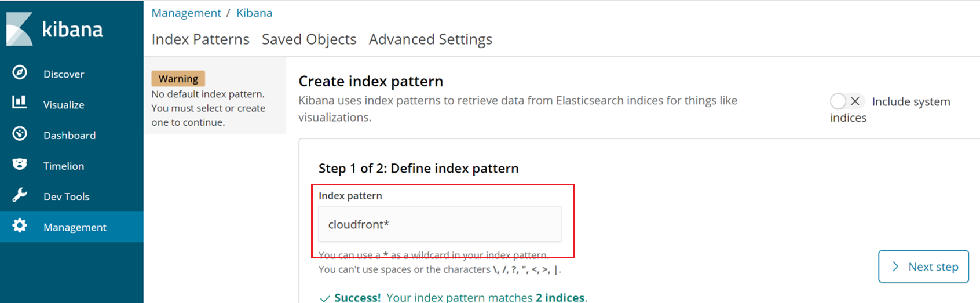Image resolution: width=980 pixels, height=303 pixels.
Task: Click the Next step chevron arrow
Action: pos(895,267)
